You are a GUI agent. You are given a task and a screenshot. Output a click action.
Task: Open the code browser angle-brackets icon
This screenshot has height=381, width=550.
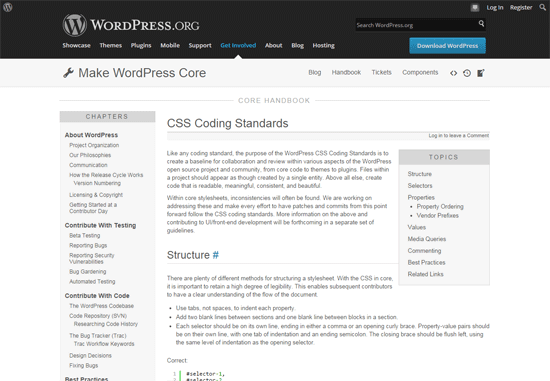[x=454, y=73]
